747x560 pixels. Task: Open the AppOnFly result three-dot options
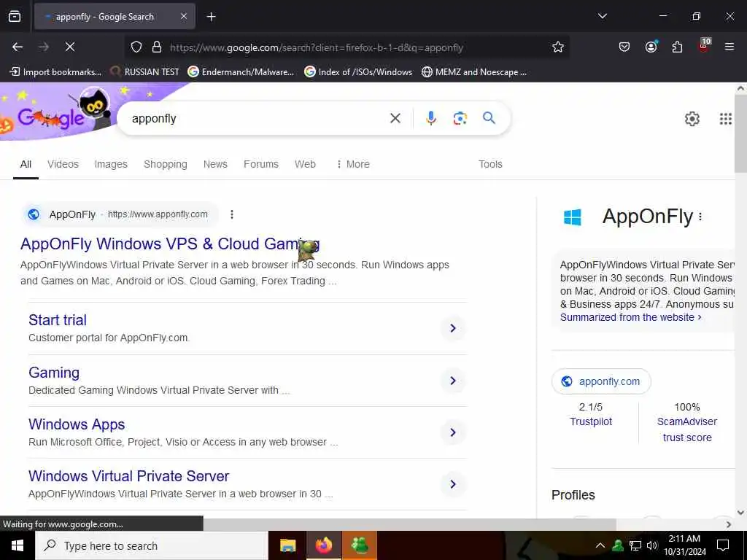coord(231,214)
